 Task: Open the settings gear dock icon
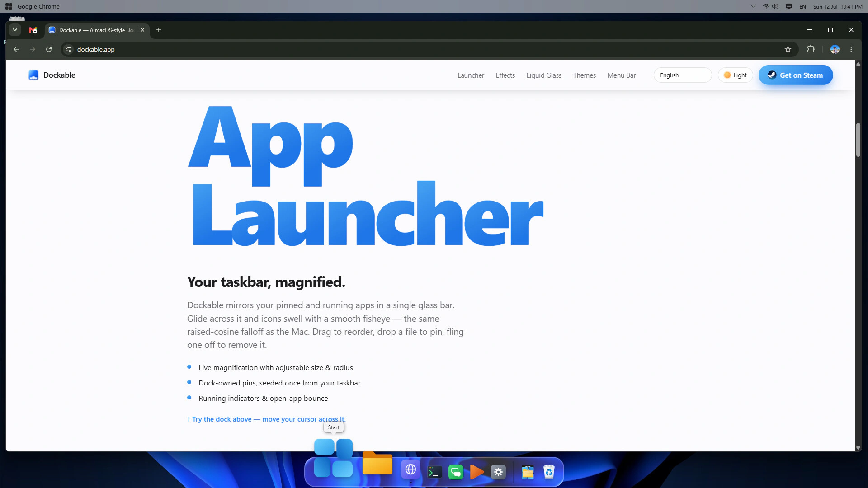pos(498,472)
